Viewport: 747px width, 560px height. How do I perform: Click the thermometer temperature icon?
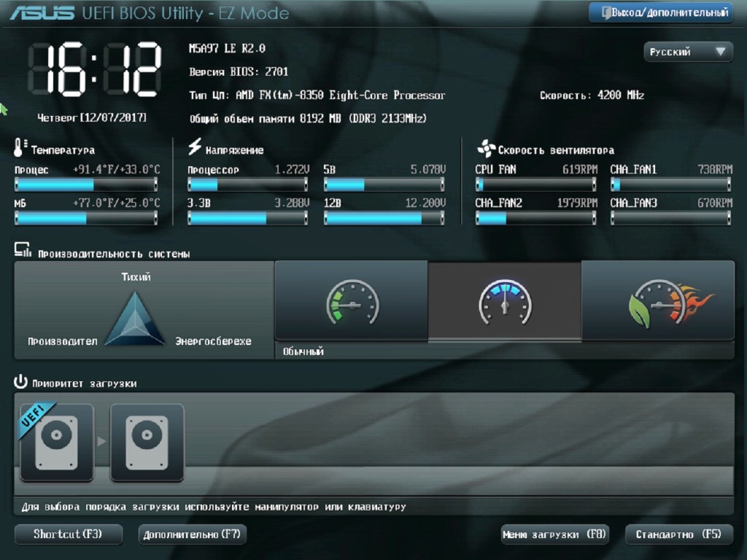coord(20,147)
